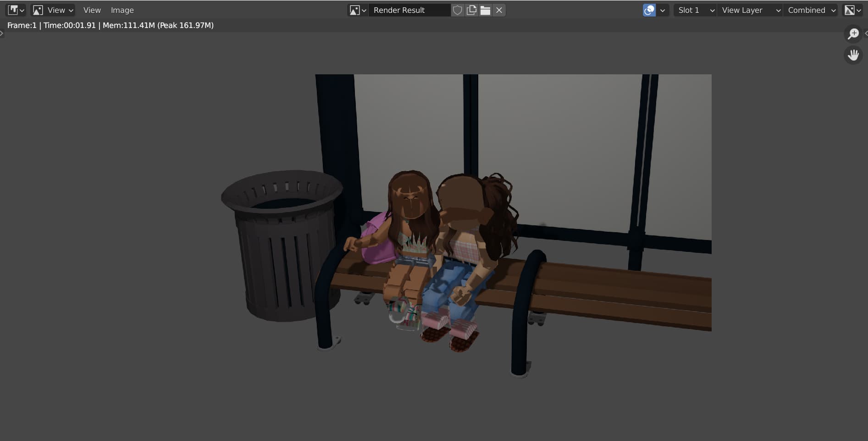Screen dimensions: 868x441
Task: Open the Combined pass dropdown
Action: click(811, 10)
